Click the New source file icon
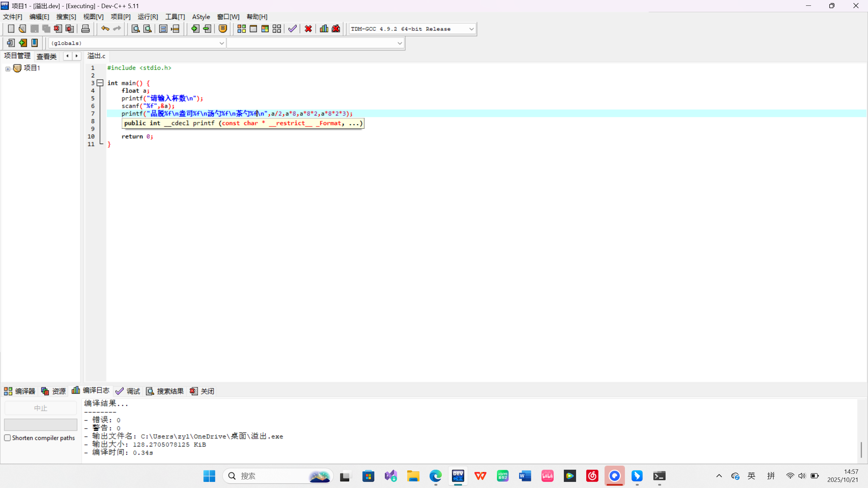 tap(11, 29)
